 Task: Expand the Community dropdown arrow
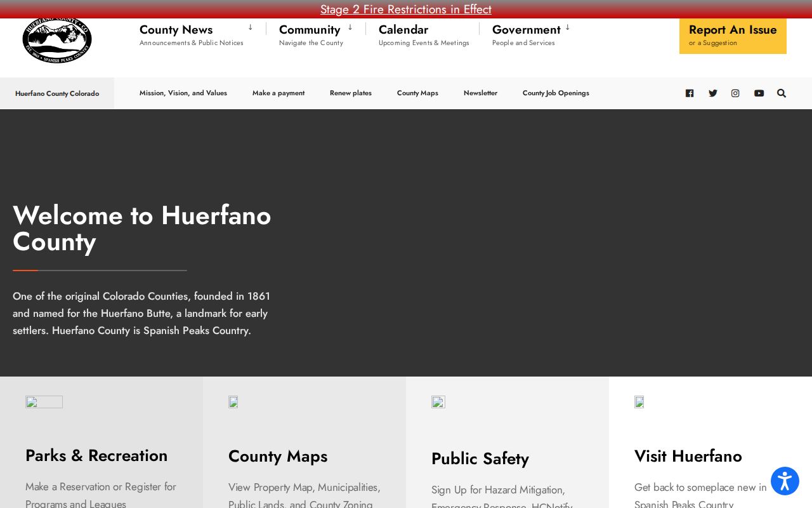(x=350, y=27)
